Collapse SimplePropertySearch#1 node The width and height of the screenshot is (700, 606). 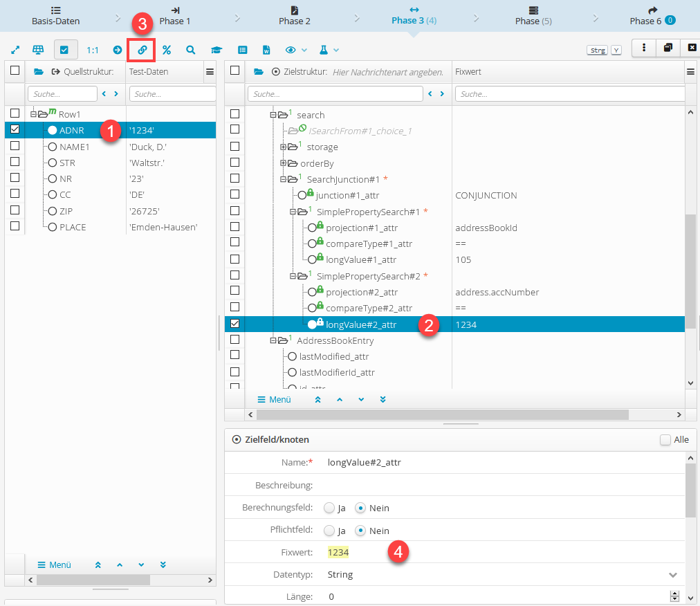[293, 212]
